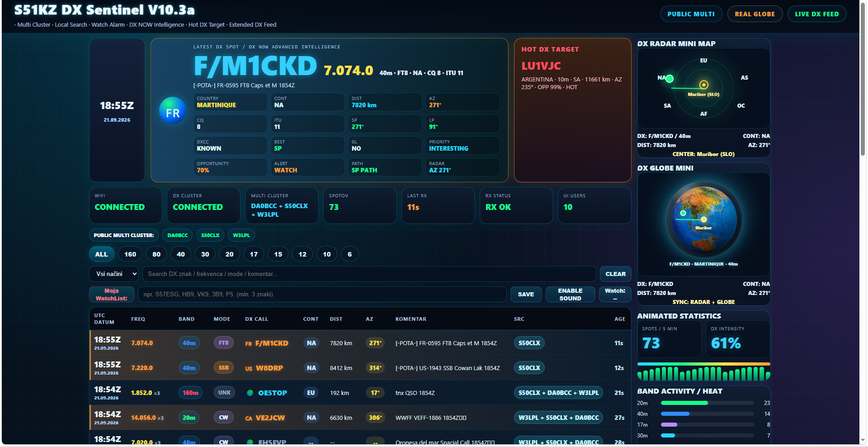
Task: Click the green NA dot on radar map
Action: (670, 78)
